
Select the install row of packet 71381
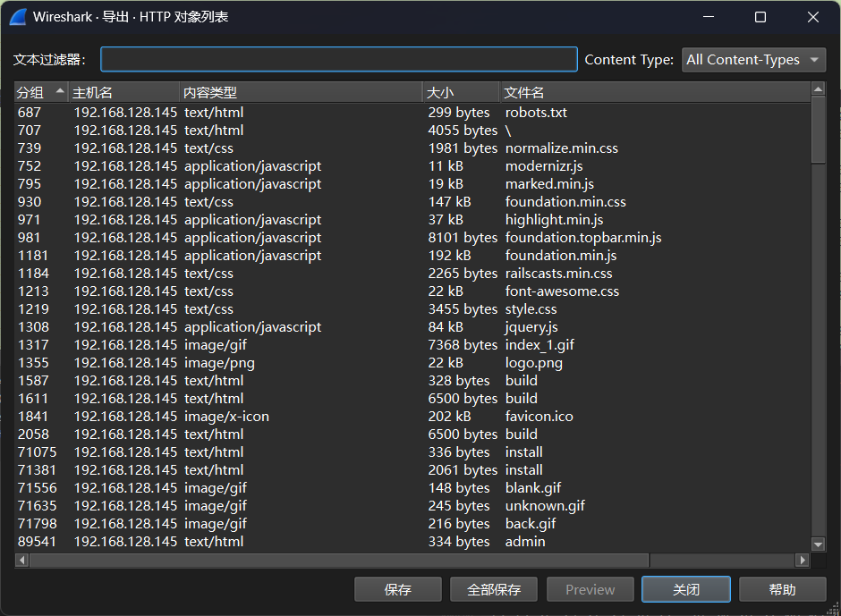click(412, 469)
